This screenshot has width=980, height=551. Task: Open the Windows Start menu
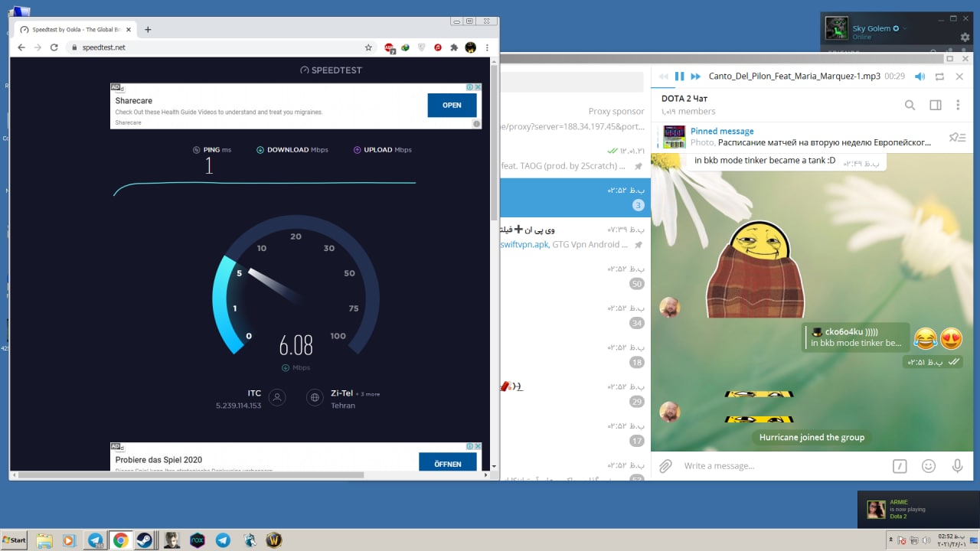[x=14, y=540]
